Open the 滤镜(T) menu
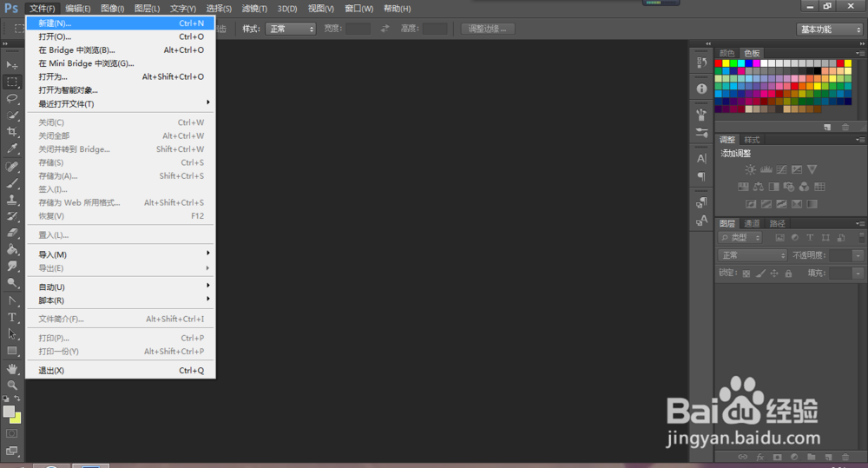The width and height of the screenshot is (868, 468). [x=254, y=9]
